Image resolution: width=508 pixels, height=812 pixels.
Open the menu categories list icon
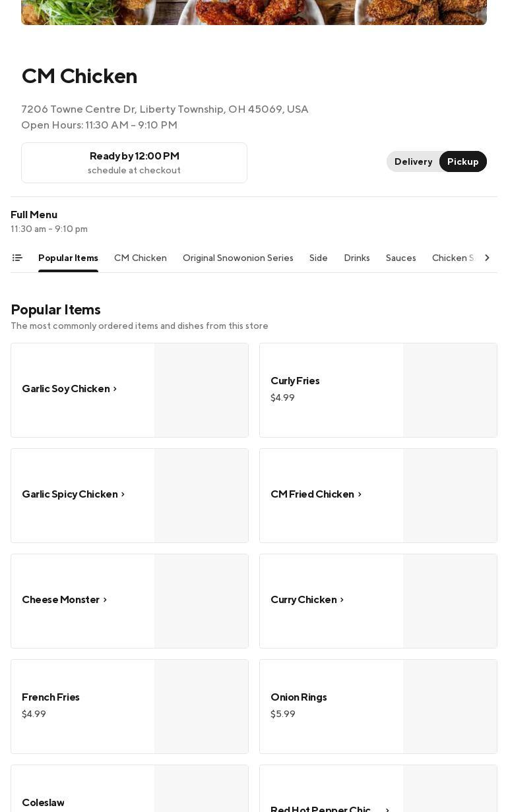17,258
